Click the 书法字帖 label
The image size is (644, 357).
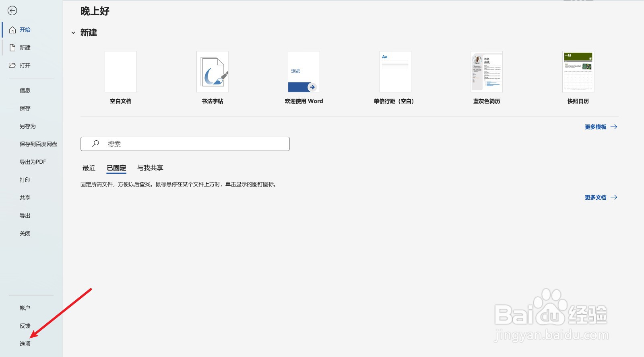(x=213, y=101)
